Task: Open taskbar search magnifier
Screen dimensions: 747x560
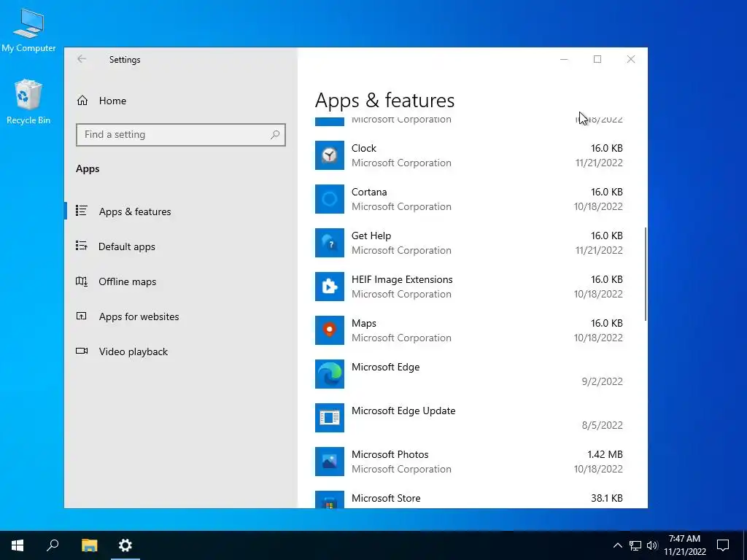Action: pos(53,545)
